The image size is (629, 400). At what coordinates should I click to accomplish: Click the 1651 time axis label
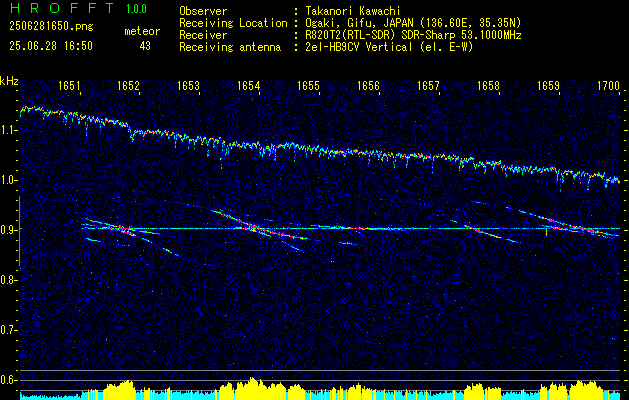pyautogui.click(x=69, y=86)
